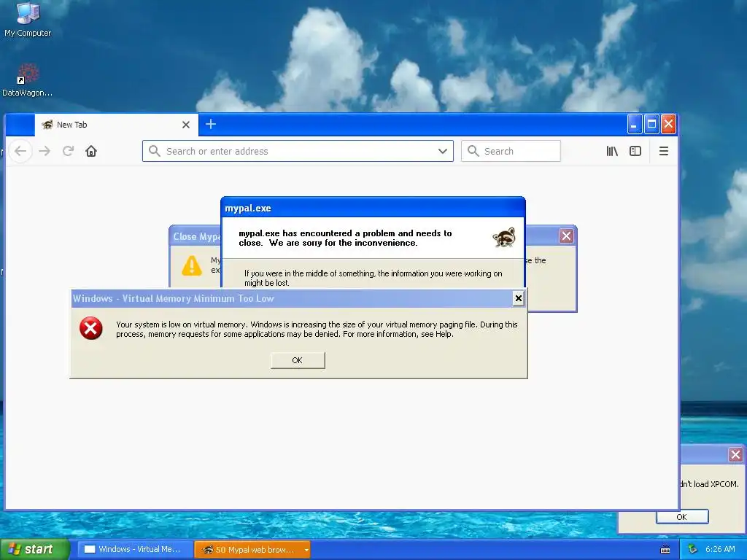Open a new tab with the plus button
The height and width of the screenshot is (560, 747).
211,124
